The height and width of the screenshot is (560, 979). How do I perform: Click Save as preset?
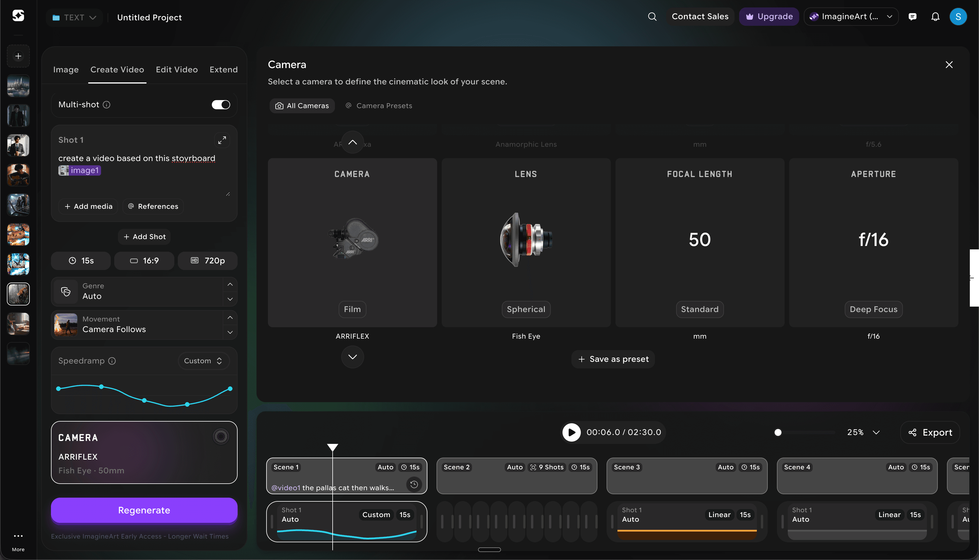613,359
